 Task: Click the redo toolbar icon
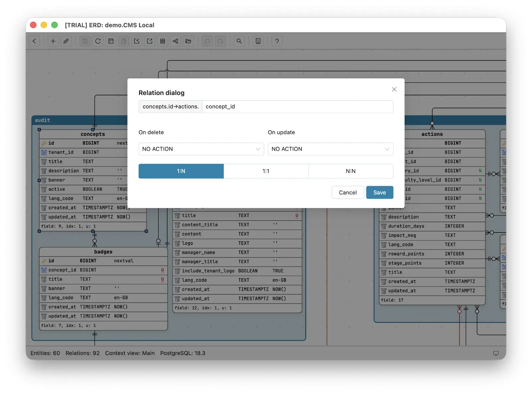point(220,41)
